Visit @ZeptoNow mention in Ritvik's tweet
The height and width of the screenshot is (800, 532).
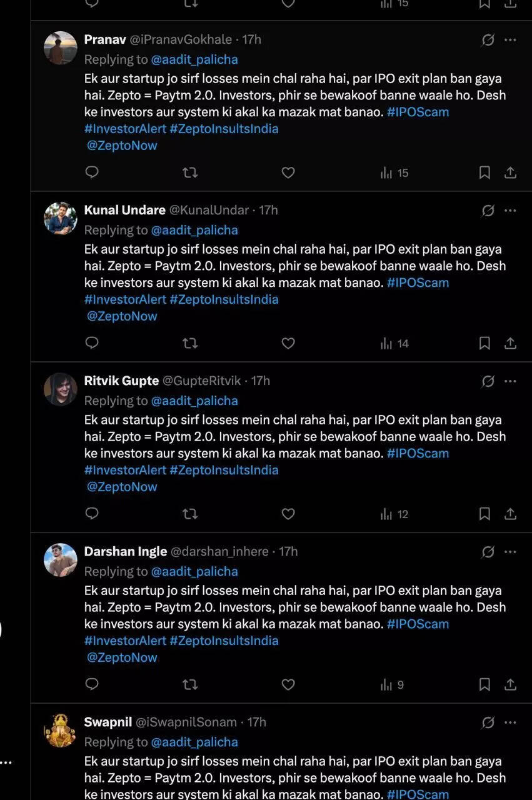pos(122,487)
